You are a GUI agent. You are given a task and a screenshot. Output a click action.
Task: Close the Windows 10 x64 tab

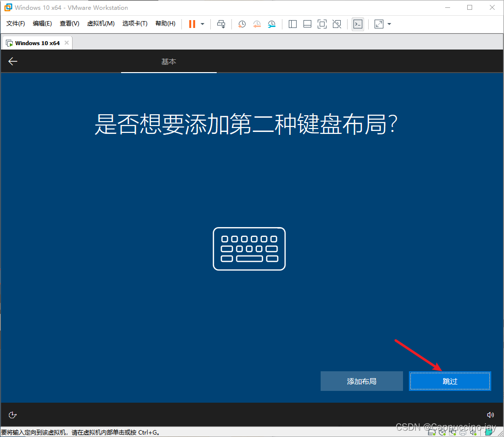tap(67, 43)
